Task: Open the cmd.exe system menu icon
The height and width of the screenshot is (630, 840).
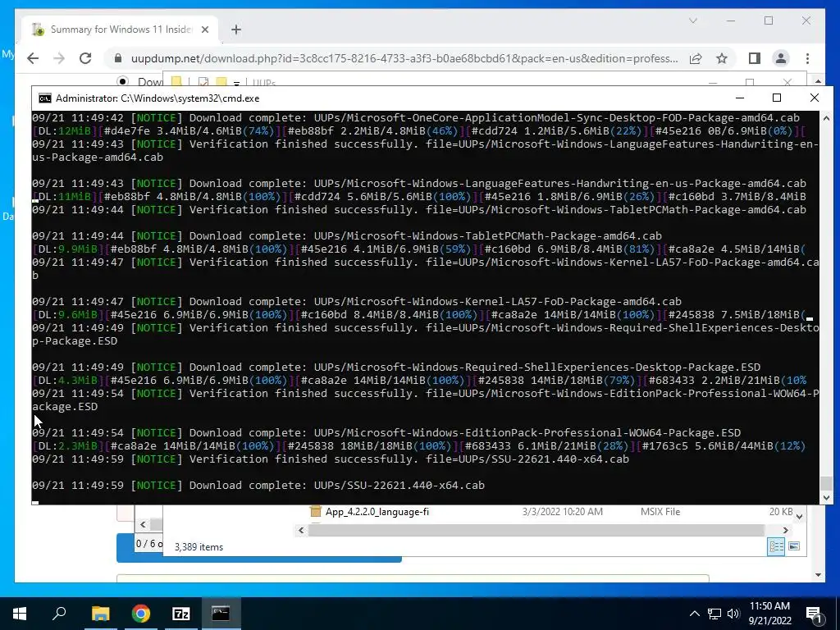Action: tap(45, 98)
